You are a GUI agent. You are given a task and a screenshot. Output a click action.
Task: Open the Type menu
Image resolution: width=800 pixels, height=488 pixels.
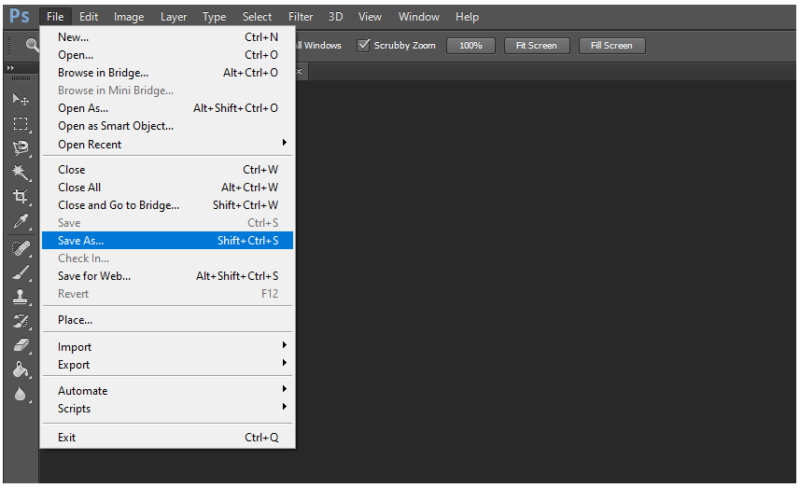point(214,17)
